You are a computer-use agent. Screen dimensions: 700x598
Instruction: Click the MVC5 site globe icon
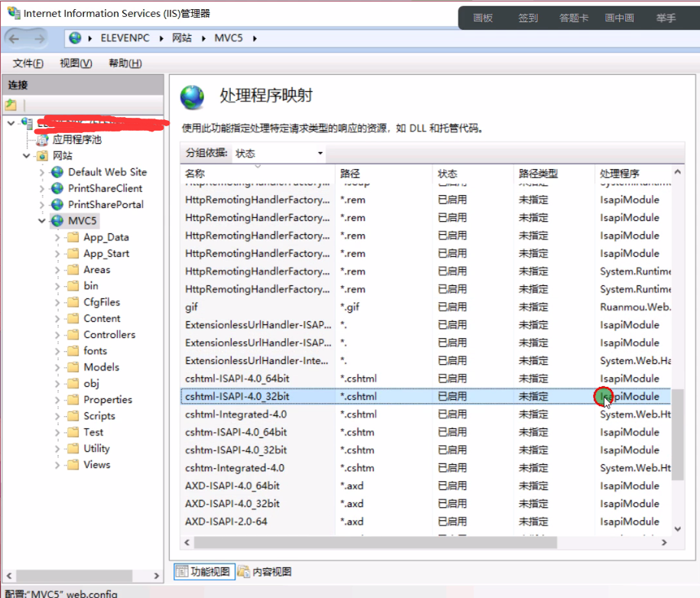(x=57, y=221)
